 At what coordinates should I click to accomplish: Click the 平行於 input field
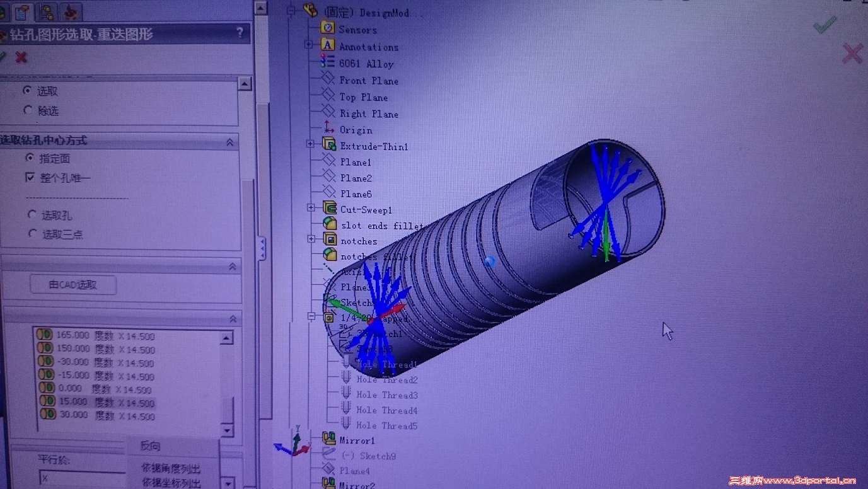tap(83, 479)
